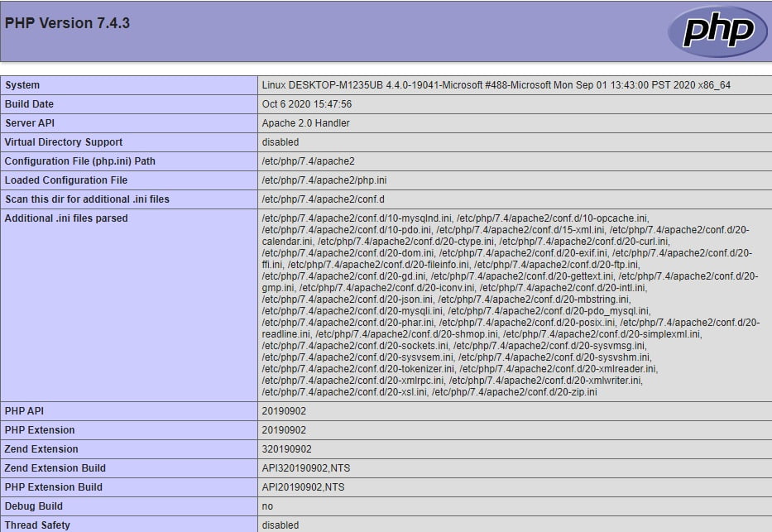Screen dimensions: 772x532
Task: Click the 20-pdo_mysql.ini file path
Action: click(x=549, y=311)
